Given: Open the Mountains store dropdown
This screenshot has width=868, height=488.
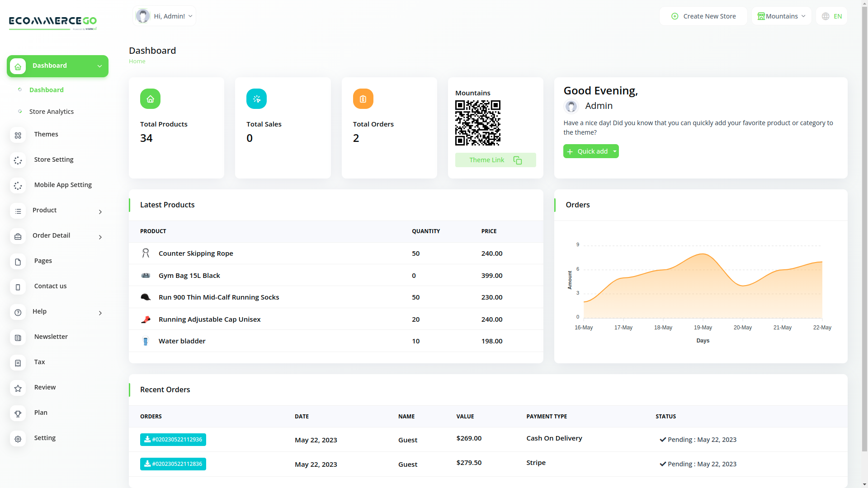Looking at the screenshot, I should pyautogui.click(x=781, y=16).
